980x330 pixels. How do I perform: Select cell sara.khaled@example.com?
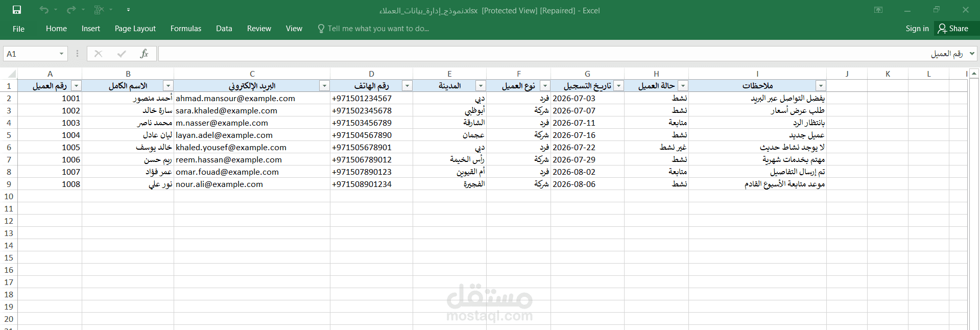tap(252, 110)
